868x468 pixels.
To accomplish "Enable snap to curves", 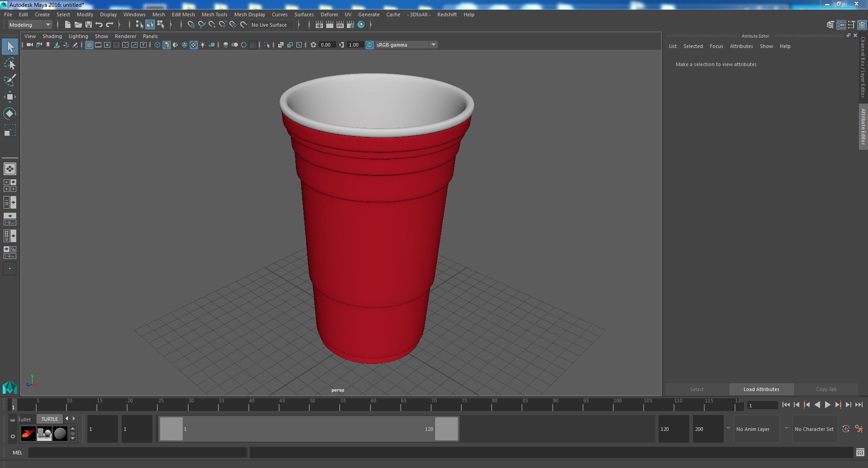I will click(202, 25).
